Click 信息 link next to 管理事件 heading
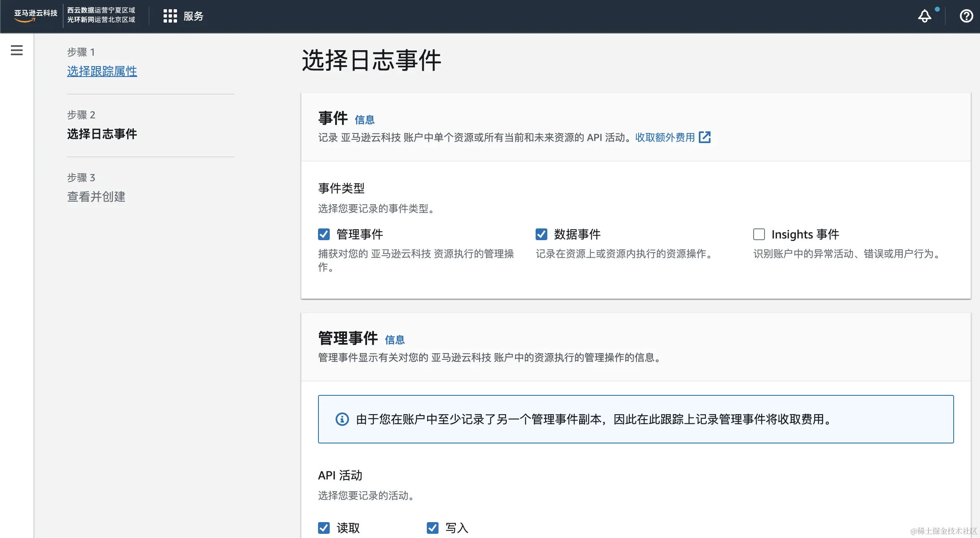Image resolution: width=980 pixels, height=538 pixels. [395, 340]
